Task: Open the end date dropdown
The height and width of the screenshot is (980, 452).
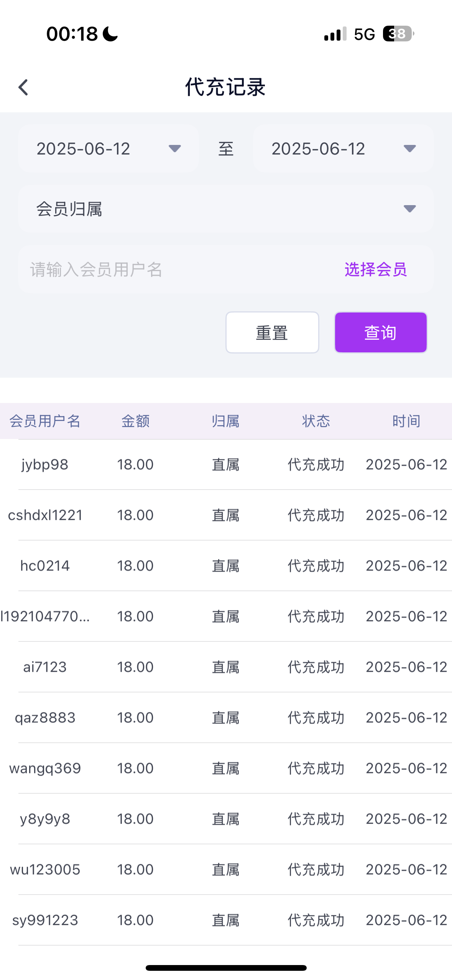Action: [343, 149]
